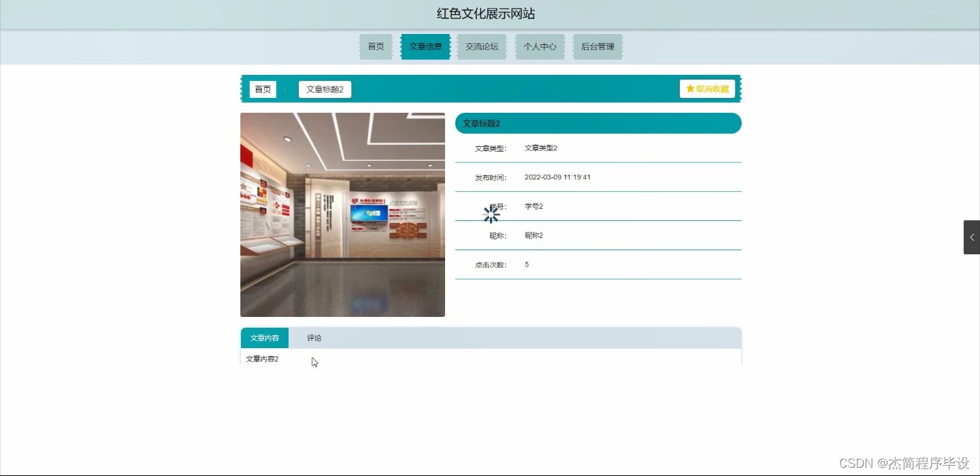The height and width of the screenshot is (476, 980).
Task: Click the star icon on the favorite button
Action: click(690, 88)
